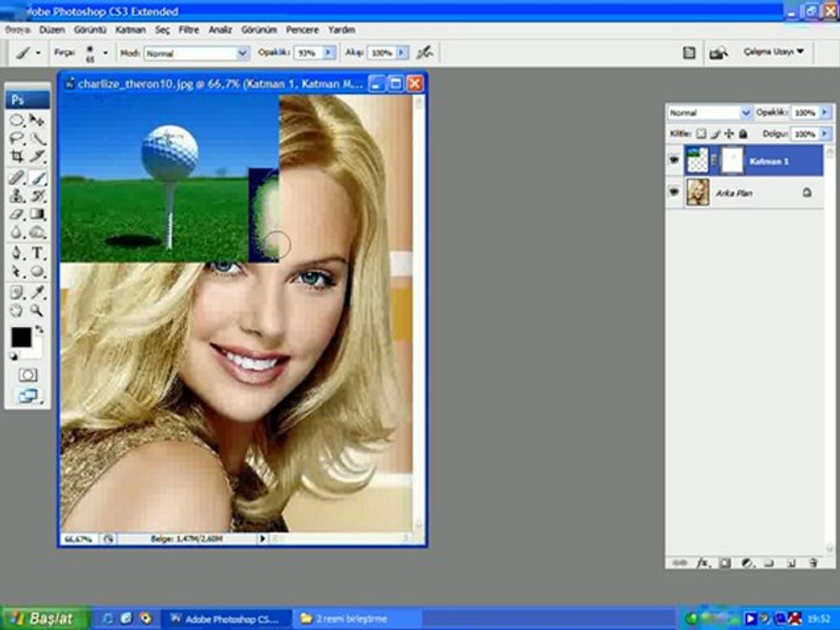Viewport: 840px width, 630px height.
Task: Add a layer style via fx icon
Action: click(703, 563)
